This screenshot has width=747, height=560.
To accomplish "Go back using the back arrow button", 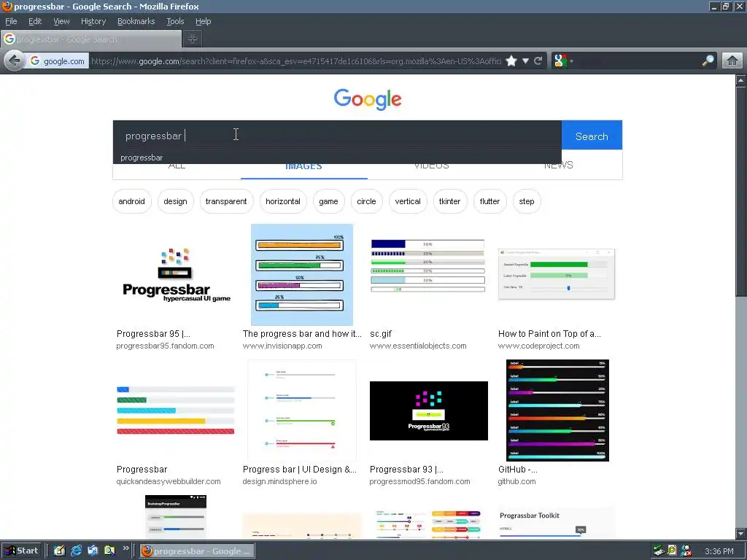I will point(15,61).
